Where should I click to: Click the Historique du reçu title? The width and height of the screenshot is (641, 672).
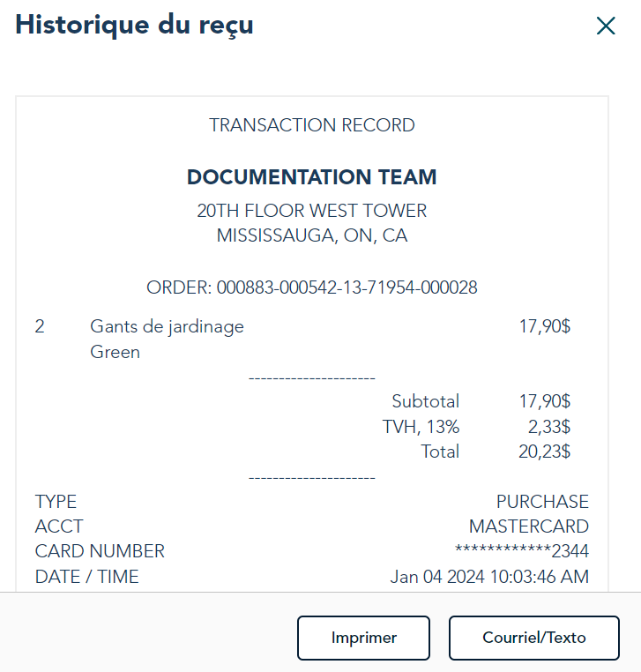click(x=134, y=25)
